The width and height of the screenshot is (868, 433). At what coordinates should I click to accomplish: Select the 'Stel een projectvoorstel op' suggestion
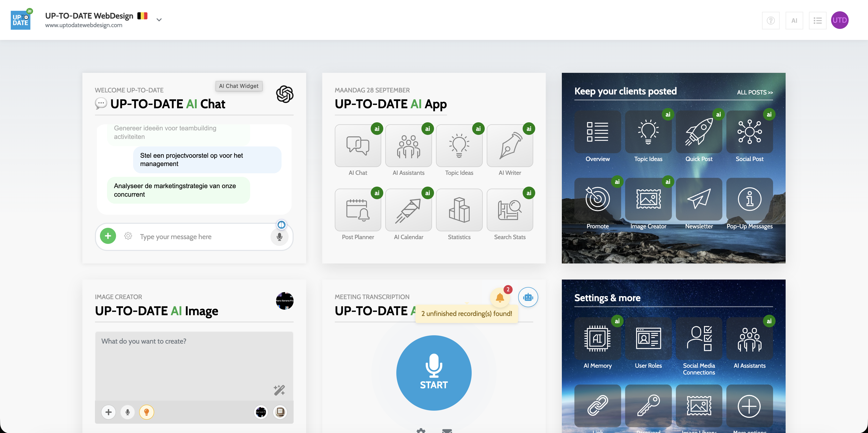point(207,159)
